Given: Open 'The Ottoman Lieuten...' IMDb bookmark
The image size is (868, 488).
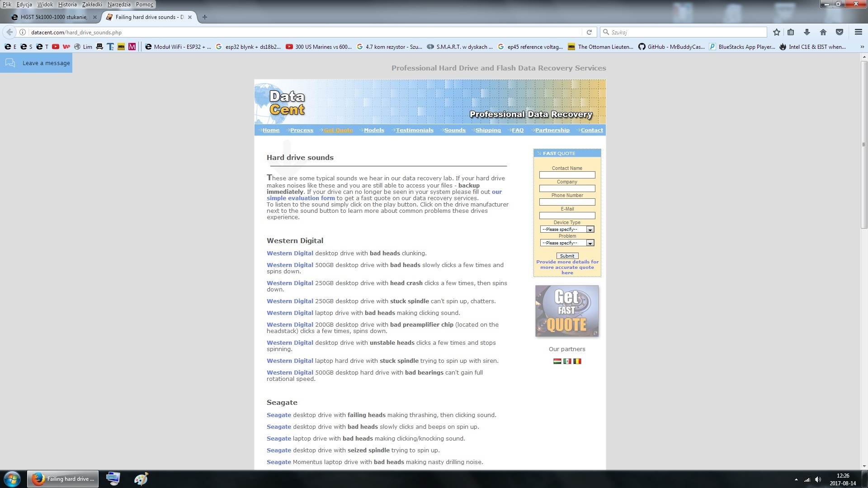Looking at the screenshot, I should point(601,47).
